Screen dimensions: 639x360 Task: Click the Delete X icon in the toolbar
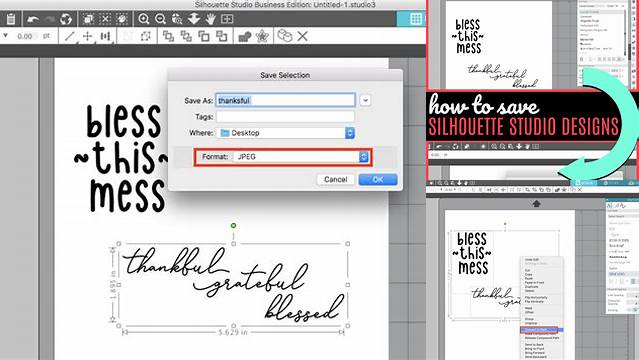[x=302, y=36]
